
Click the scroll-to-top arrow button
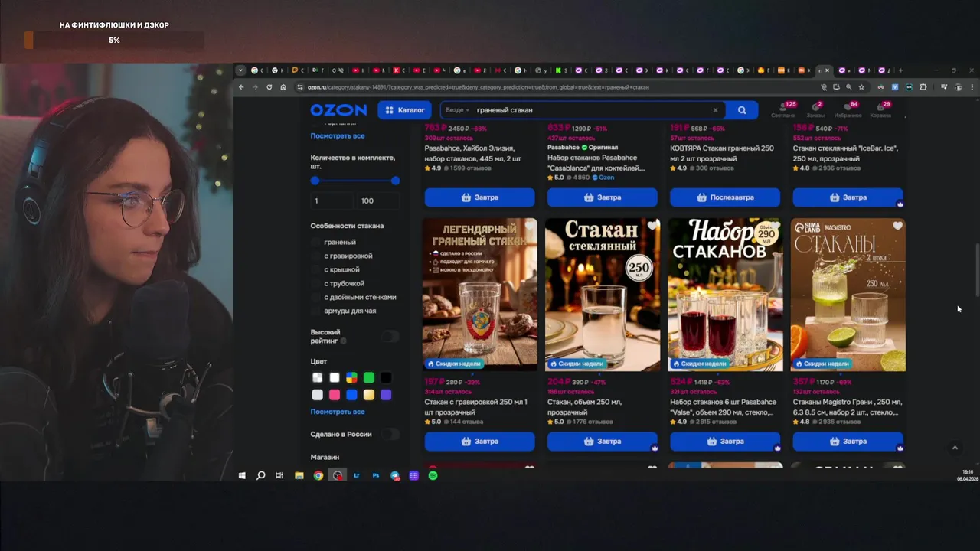955,448
